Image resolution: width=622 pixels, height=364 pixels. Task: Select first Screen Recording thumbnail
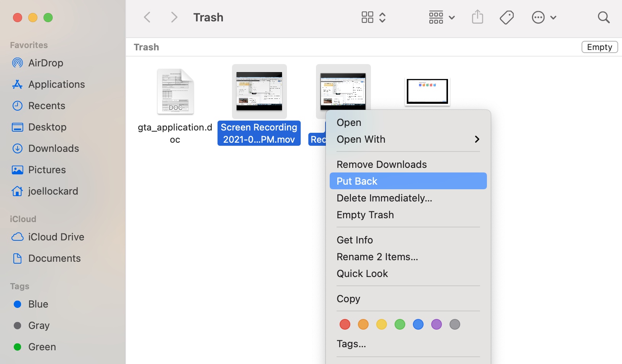[259, 92]
